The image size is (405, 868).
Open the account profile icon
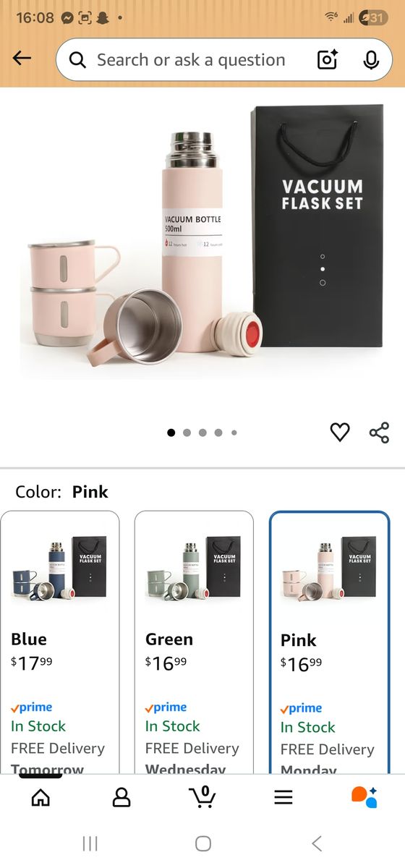click(x=121, y=797)
